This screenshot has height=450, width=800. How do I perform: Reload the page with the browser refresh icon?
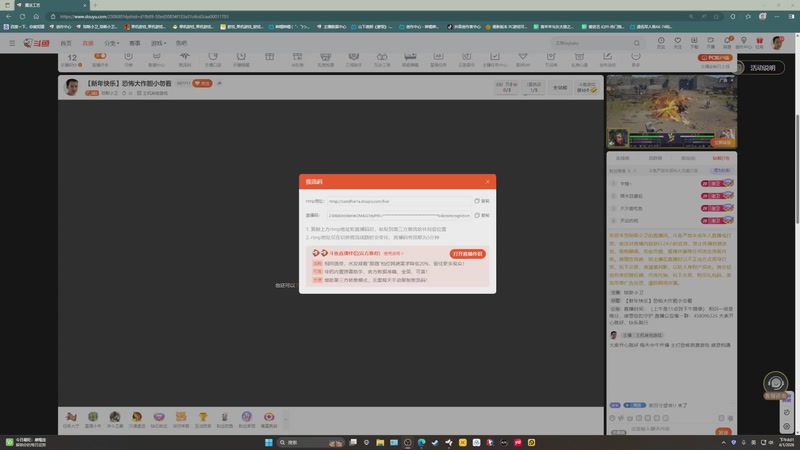[x=22, y=16]
